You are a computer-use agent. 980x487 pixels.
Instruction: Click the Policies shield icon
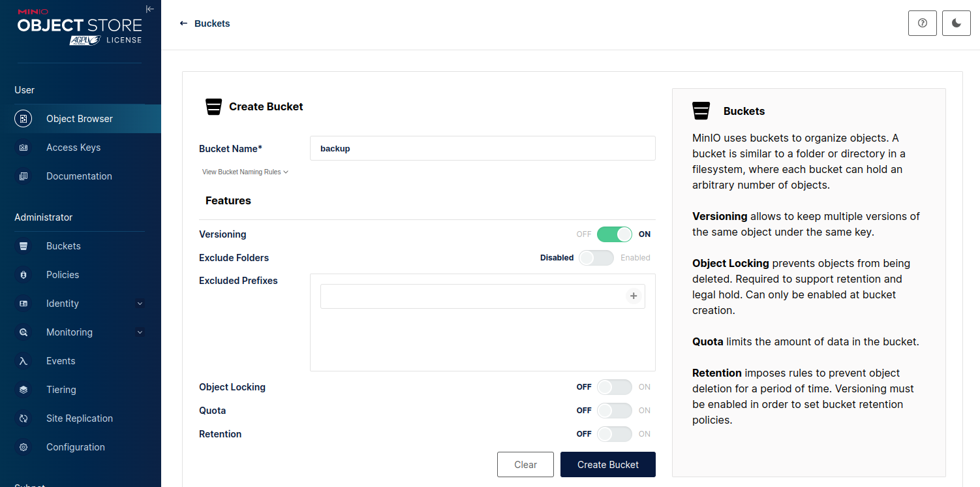(x=23, y=275)
